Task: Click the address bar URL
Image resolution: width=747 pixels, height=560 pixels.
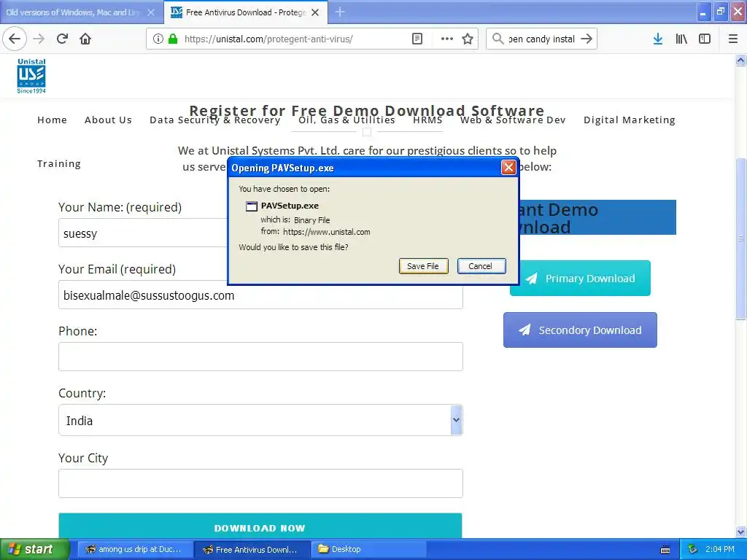Action: pyautogui.click(x=268, y=39)
